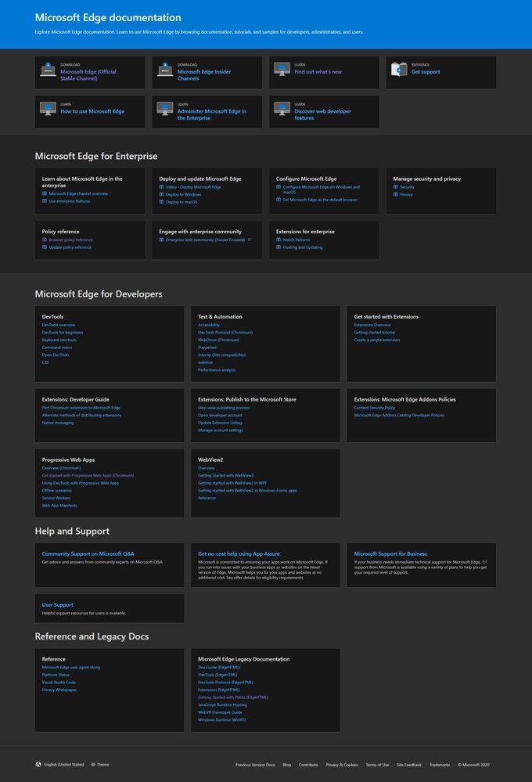
Task: Open the DevTools overview link
Action: pyautogui.click(x=59, y=325)
